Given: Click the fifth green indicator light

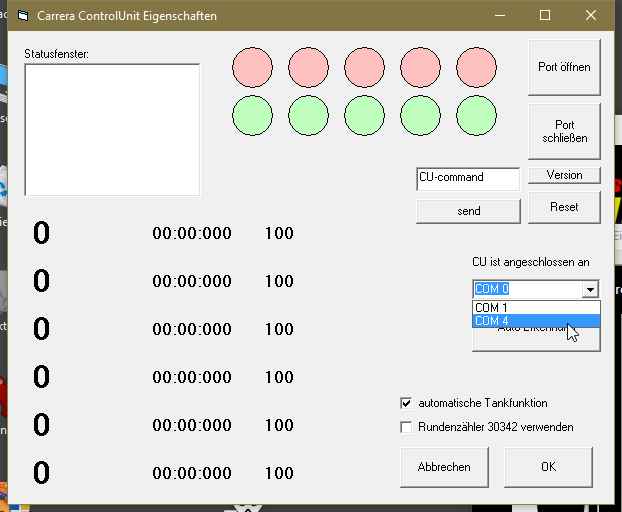Looking at the screenshot, I should 476,115.
